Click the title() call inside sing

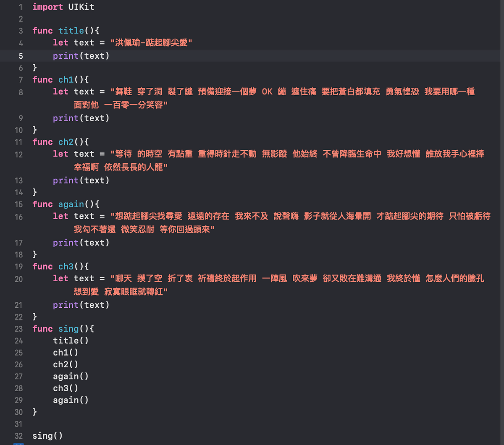pos(71,340)
